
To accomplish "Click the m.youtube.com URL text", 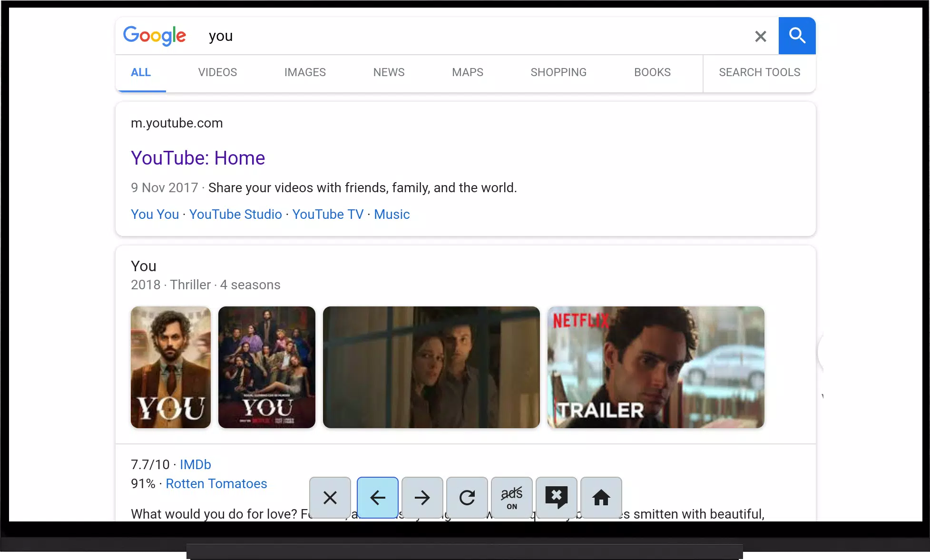I will click(177, 123).
